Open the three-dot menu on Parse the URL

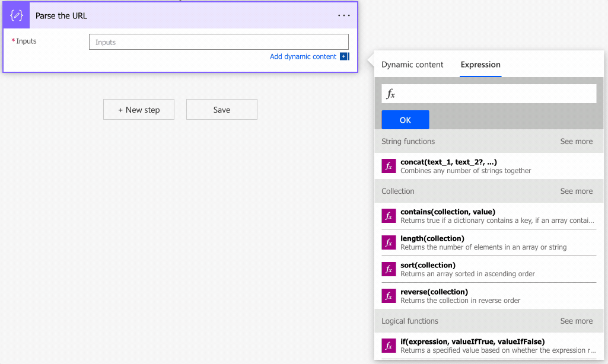tap(344, 16)
